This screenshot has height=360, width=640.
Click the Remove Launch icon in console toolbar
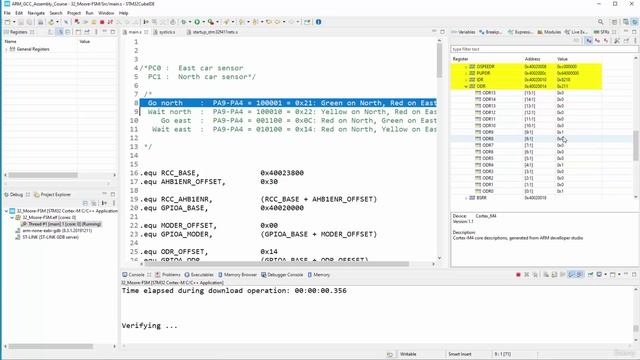pos(527,275)
